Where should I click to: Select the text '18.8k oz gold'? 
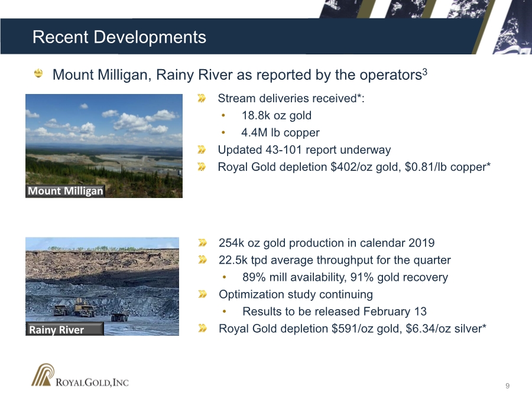coord(277,115)
